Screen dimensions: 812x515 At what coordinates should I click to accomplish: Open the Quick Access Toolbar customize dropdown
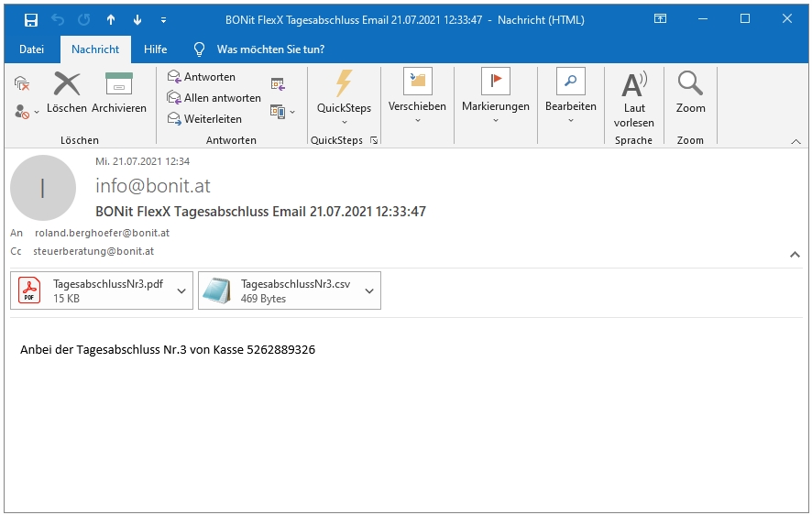click(x=164, y=20)
